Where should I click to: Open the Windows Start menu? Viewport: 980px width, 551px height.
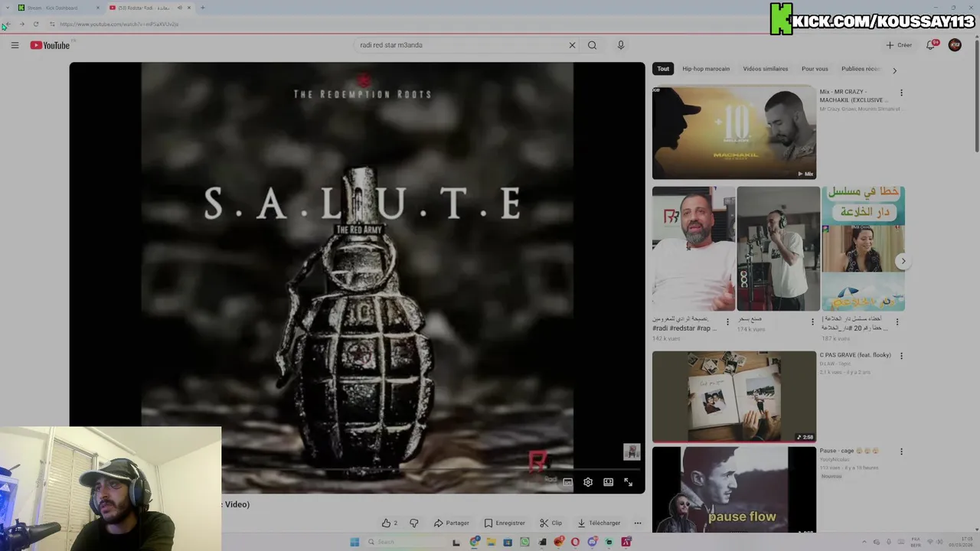354,542
